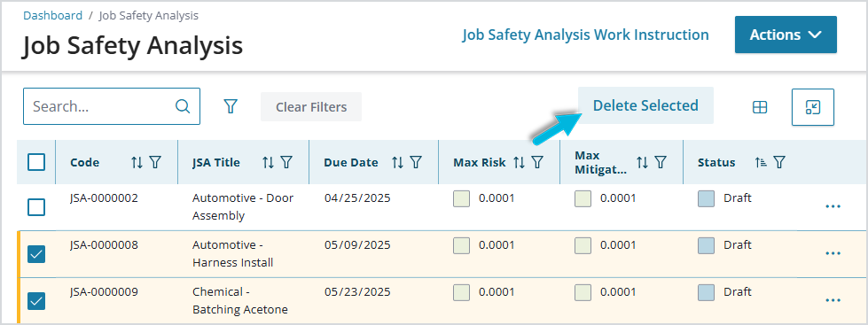Viewport: 868px width, 325px height.
Task: Click code JSA-0000008
Action: pos(104,244)
